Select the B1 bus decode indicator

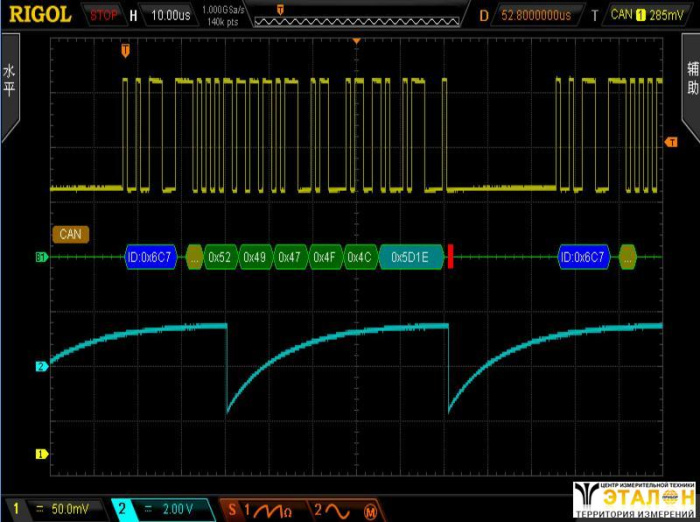click(42, 257)
